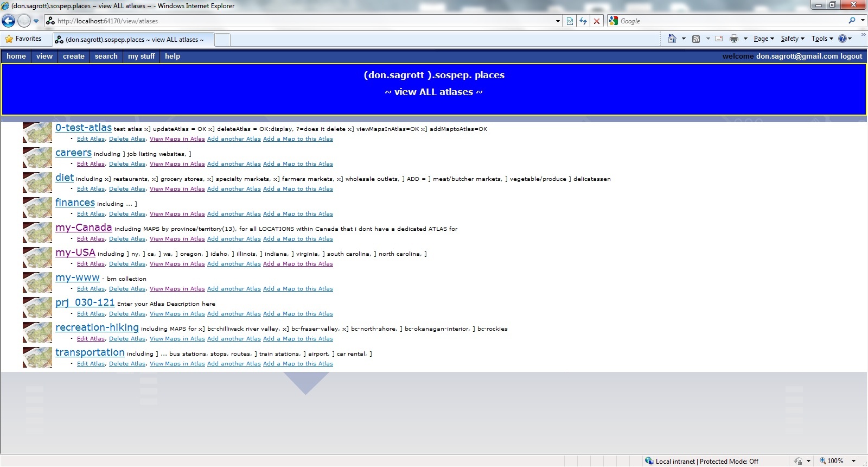Image resolution: width=868 pixels, height=467 pixels.
Task: Click the Google search magnifier icon
Action: pyautogui.click(x=852, y=21)
